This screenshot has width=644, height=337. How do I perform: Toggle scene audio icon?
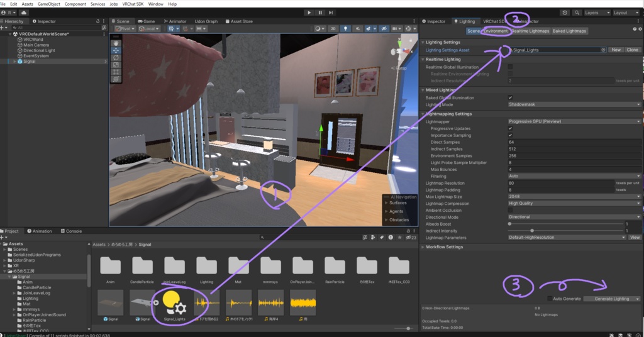click(x=357, y=29)
